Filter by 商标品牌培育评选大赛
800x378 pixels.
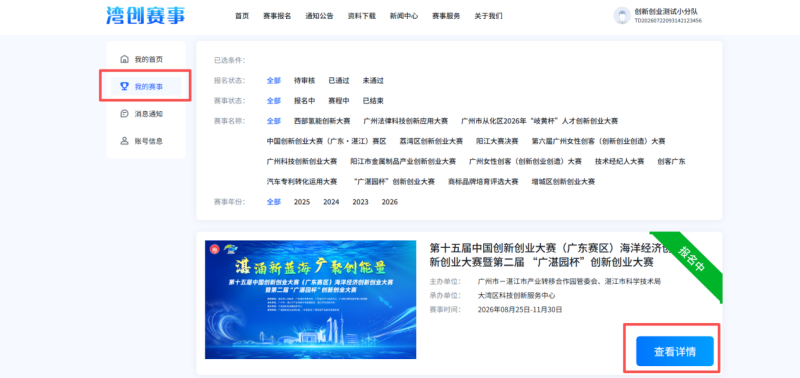coord(483,182)
